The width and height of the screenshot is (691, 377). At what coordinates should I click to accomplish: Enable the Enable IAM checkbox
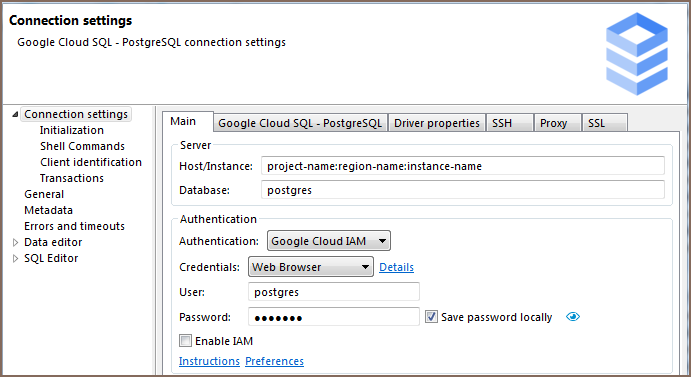tap(185, 340)
